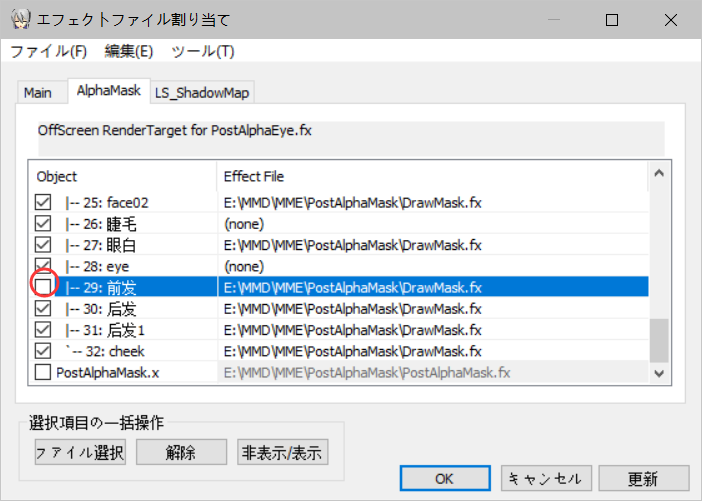The height and width of the screenshot is (501, 702).
Task: Switch to the Main tab
Action: 38,93
